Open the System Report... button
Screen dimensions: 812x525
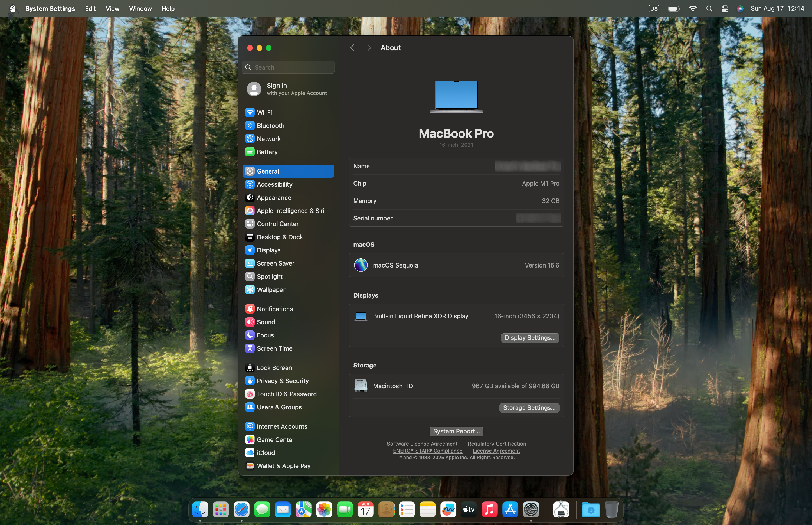coord(456,431)
